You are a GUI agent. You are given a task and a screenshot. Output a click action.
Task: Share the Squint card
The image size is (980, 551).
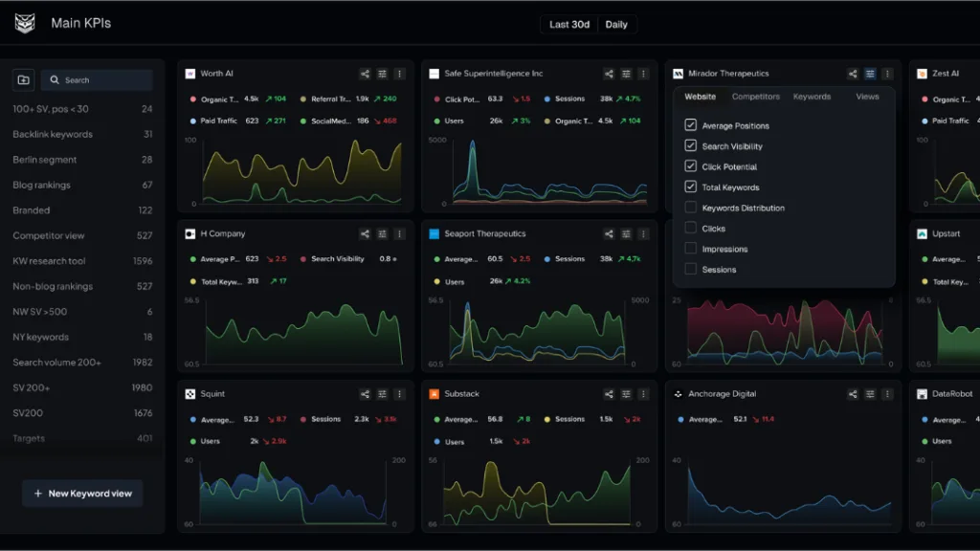click(365, 394)
